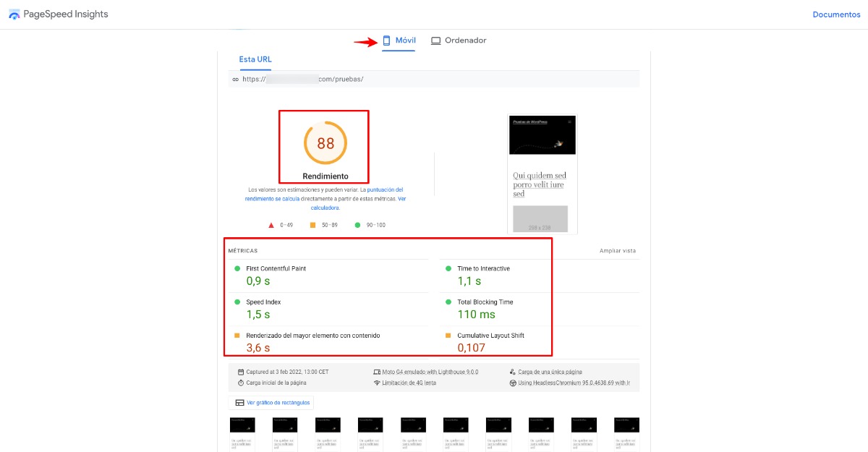
Task: Click the red triangle 0–49 legend icon
Action: (271, 225)
